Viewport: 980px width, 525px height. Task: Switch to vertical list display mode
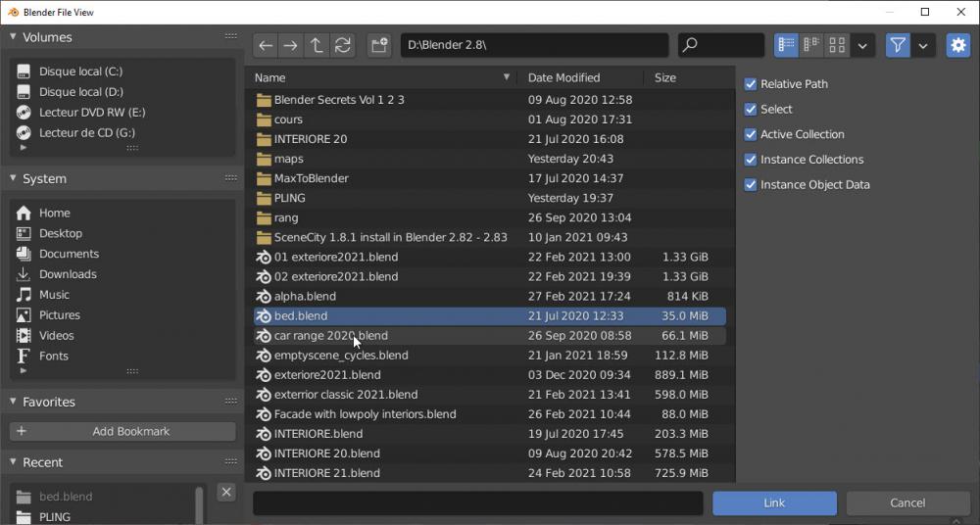coord(786,46)
